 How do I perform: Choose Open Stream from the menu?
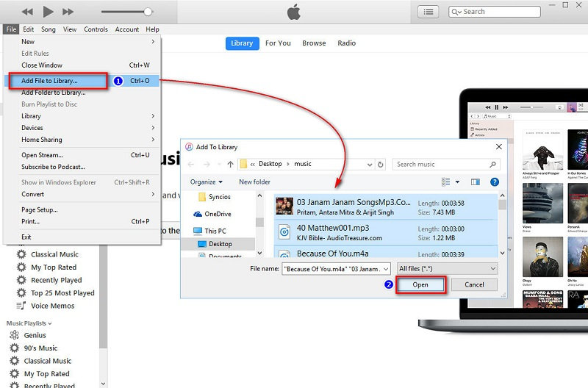coord(82,155)
